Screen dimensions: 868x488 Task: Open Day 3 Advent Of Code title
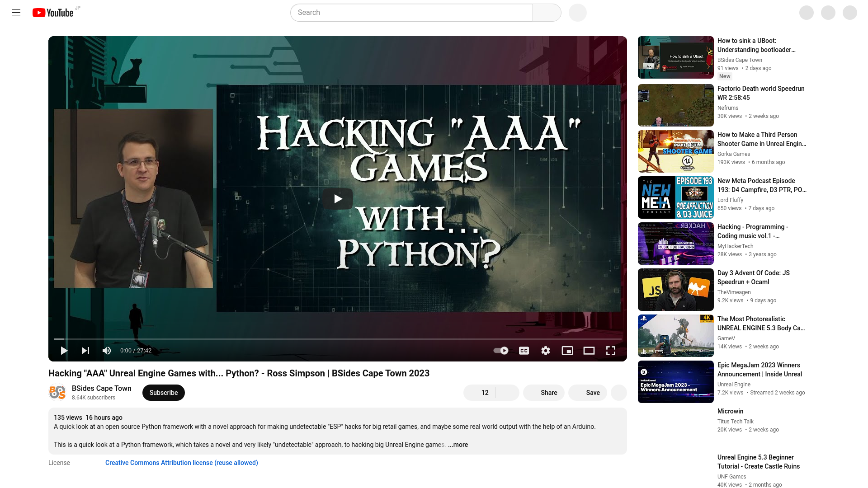tap(754, 277)
